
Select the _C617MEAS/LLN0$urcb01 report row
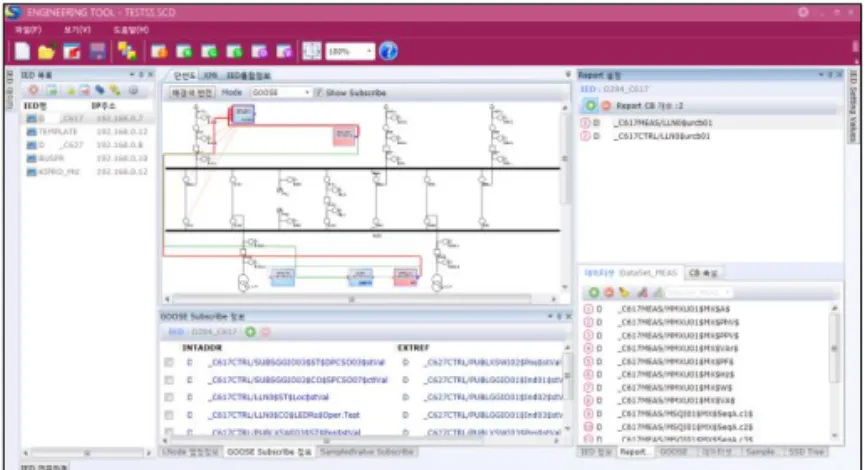[x=711, y=123]
